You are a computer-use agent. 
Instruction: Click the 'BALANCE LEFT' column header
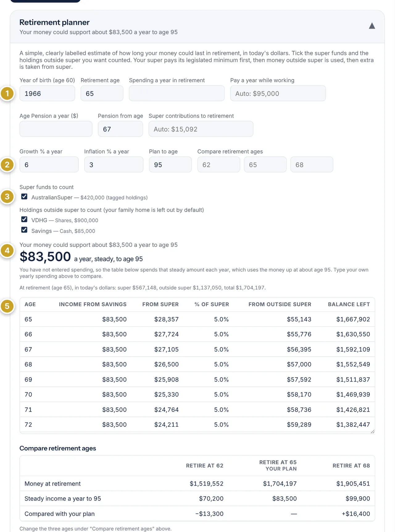point(349,304)
